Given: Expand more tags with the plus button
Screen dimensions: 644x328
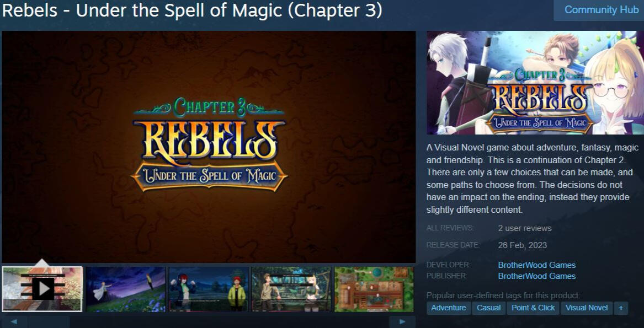Looking at the screenshot, I should [x=621, y=308].
